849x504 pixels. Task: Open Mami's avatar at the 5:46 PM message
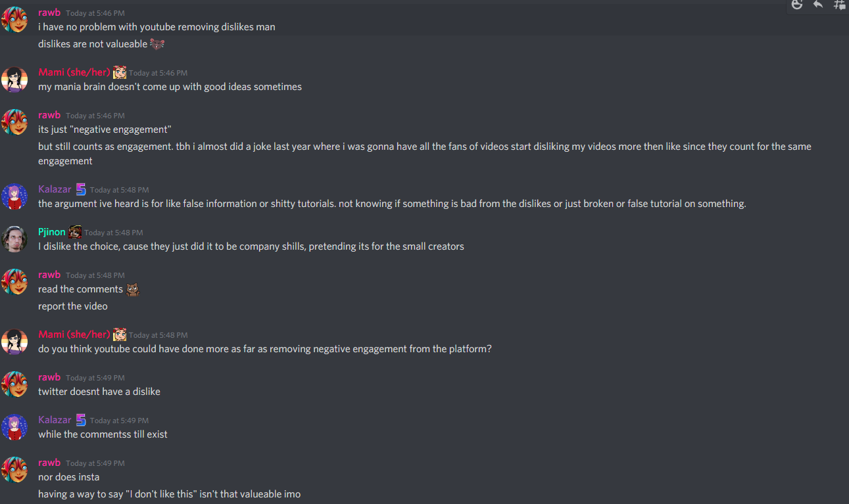(x=14, y=80)
